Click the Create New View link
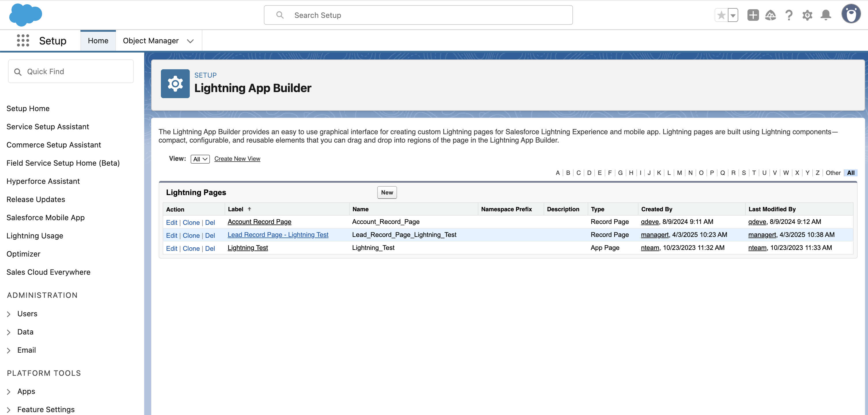This screenshot has height=415, width=868. pos(237,159)
